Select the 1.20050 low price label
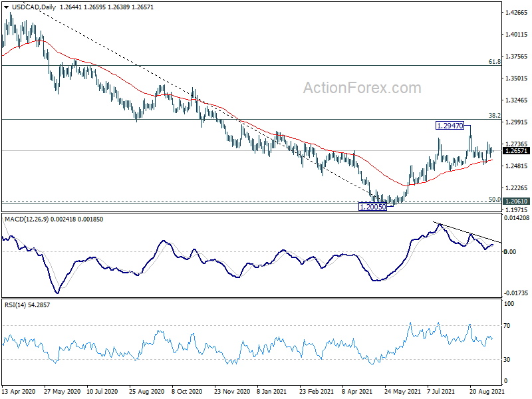 pos(372,207)
